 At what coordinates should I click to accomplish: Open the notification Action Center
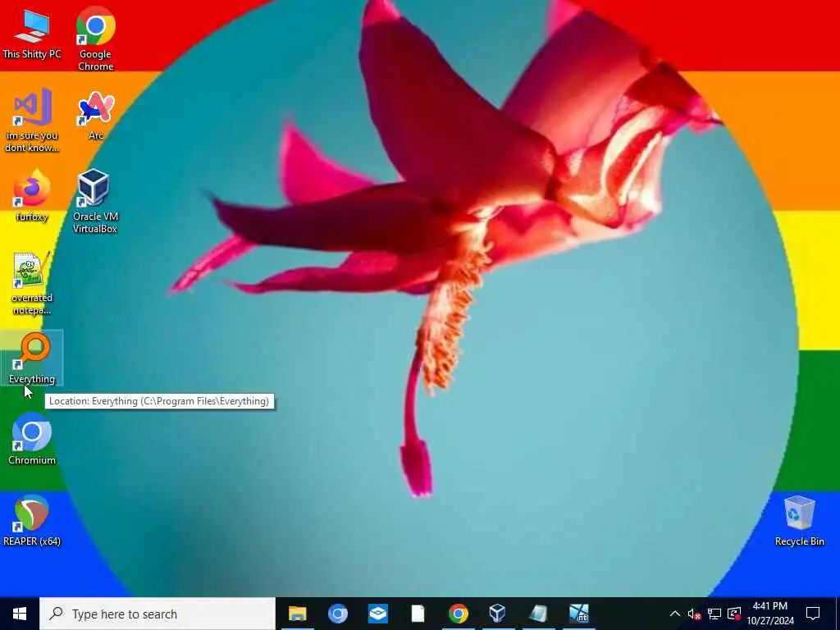(x=813, y=614)
